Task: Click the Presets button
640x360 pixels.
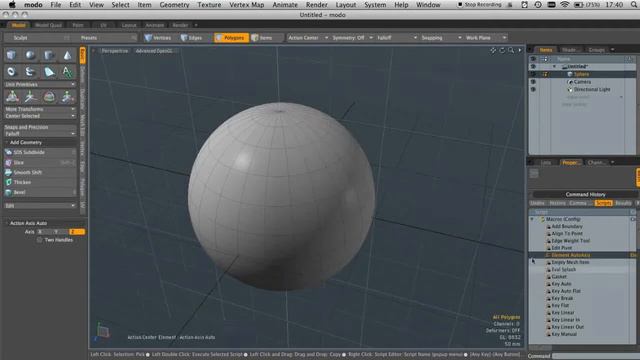Action: 89,38
